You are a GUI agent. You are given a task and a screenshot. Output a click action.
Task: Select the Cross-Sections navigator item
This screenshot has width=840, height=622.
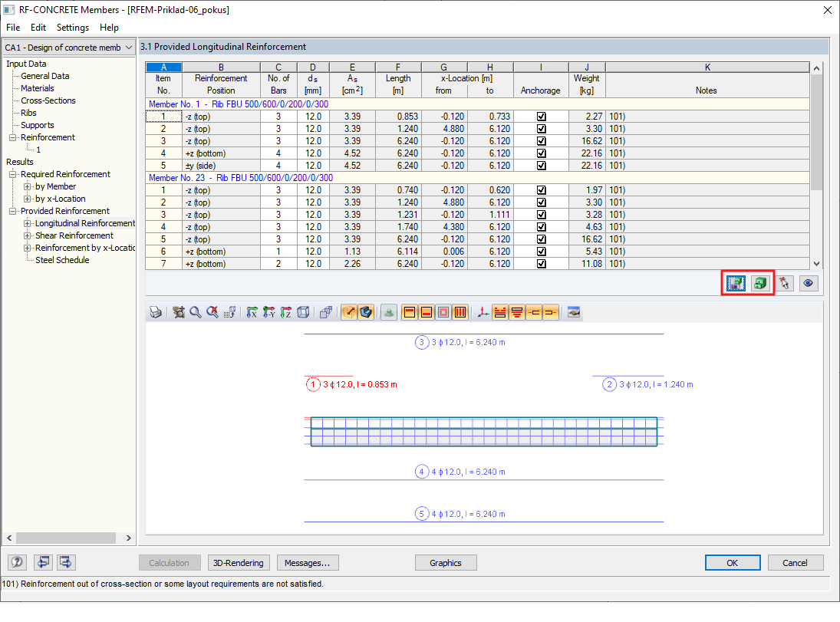[x=48, y=100]
